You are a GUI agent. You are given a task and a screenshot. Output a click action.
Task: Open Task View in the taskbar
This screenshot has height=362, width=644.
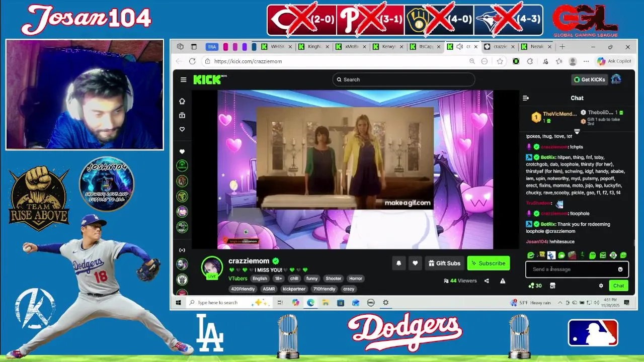pos(280,303)
